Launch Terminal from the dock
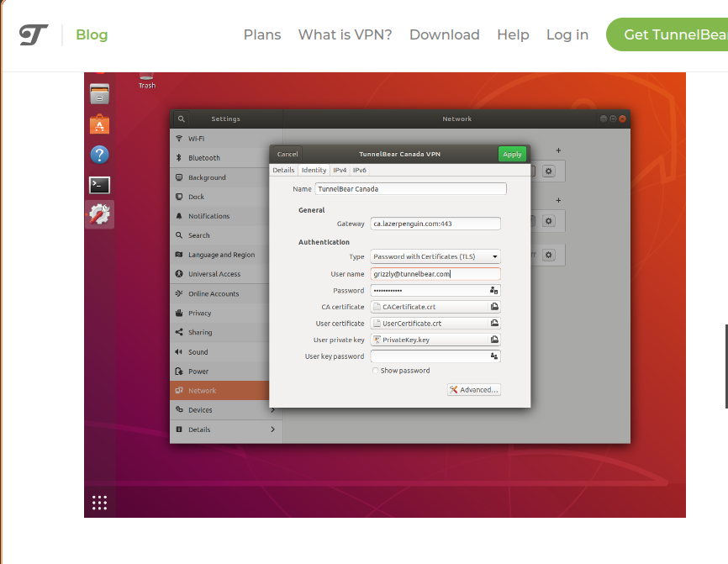 [99, 185]
